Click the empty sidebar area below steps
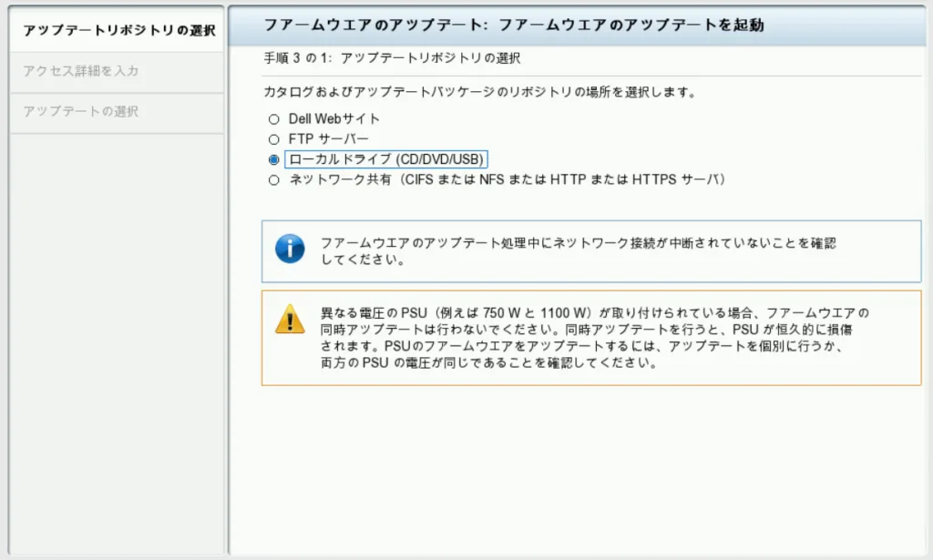Viewport: 933px width, 560px height. tap(118, 346)
